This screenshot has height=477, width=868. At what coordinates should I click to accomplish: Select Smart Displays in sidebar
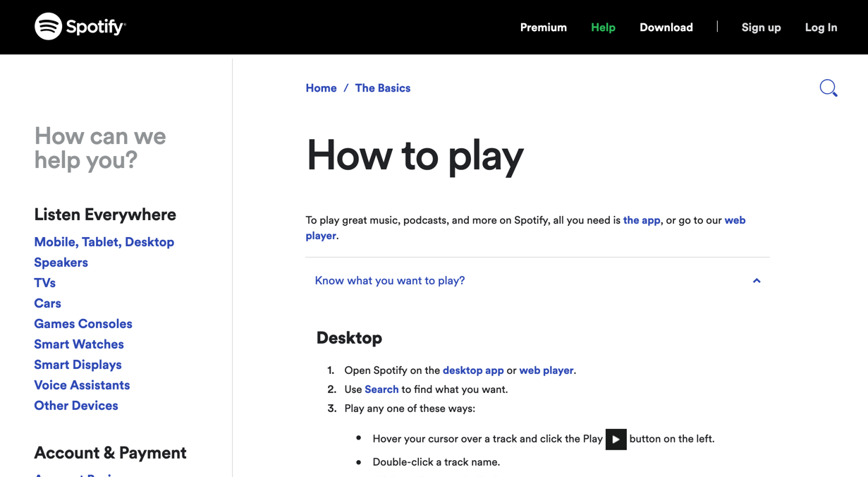pyautogui.click(x=78, y=365)
